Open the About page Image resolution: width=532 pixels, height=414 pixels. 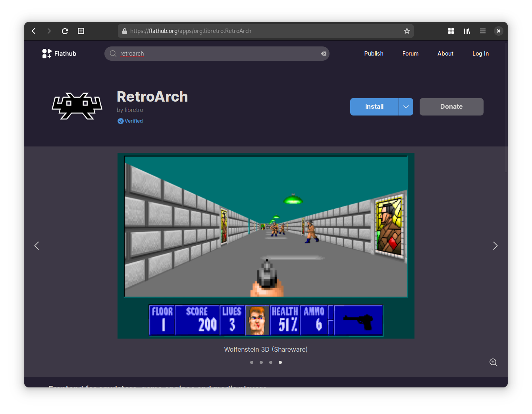point(445,54)
